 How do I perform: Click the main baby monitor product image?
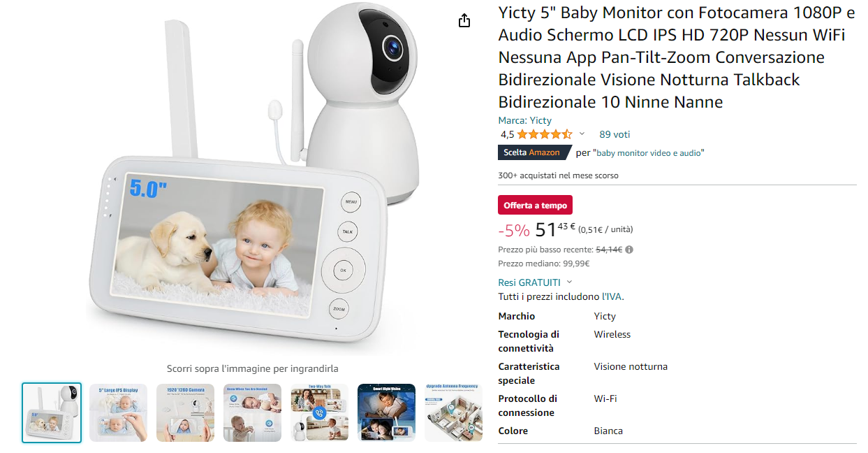click(252, 178)
